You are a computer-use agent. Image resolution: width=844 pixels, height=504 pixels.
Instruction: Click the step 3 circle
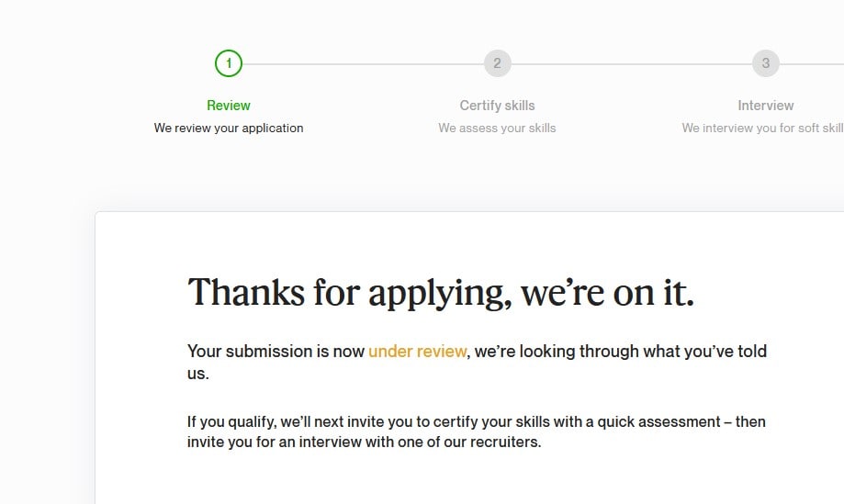click(x=765, y=63)
